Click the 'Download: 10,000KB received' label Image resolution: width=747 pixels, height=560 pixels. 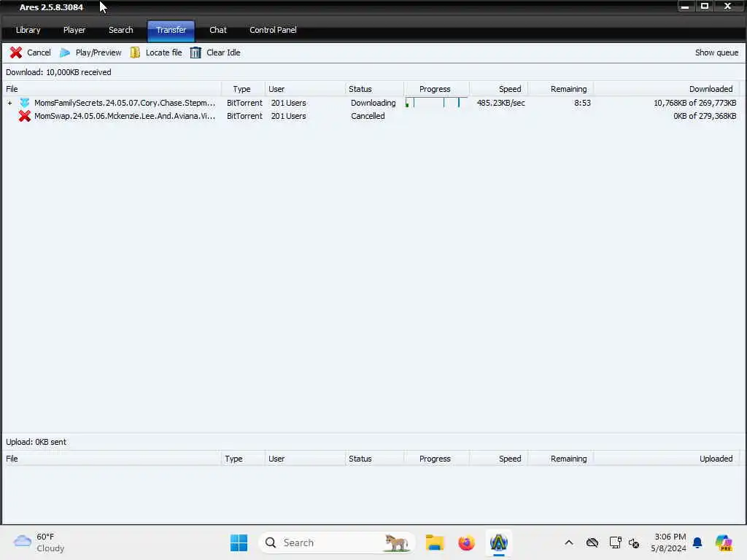tap(58, 72)
